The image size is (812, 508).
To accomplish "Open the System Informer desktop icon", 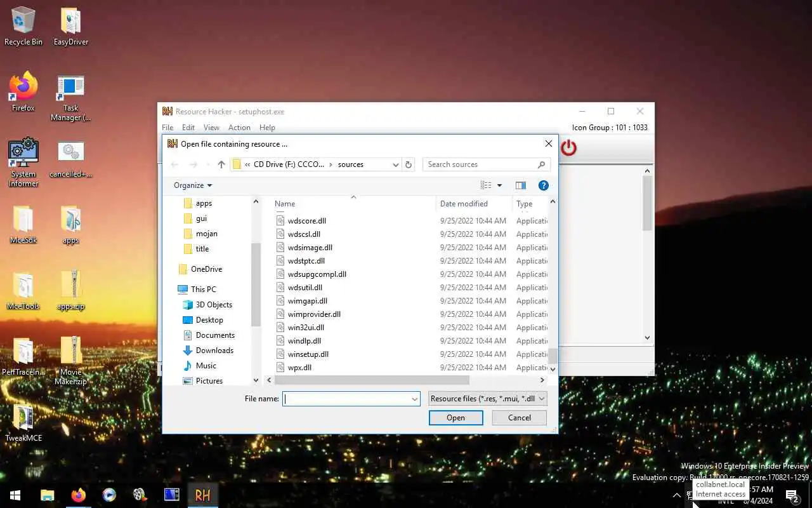I will point(23,163).
